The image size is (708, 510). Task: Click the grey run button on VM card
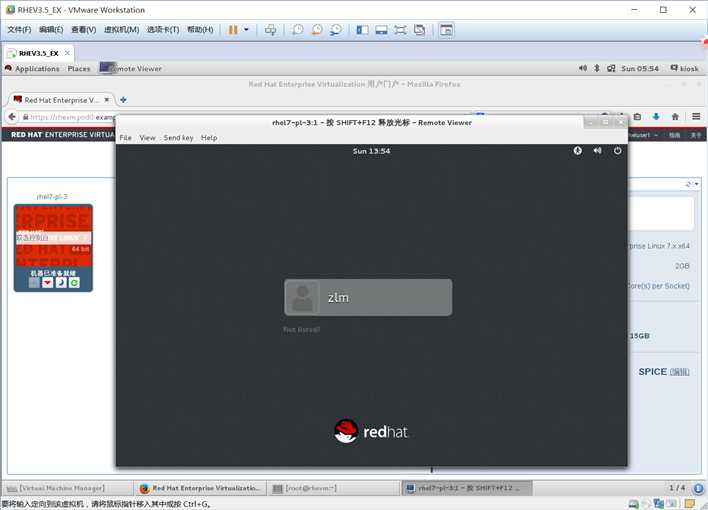pyautogui.click(x=34, y=283)
